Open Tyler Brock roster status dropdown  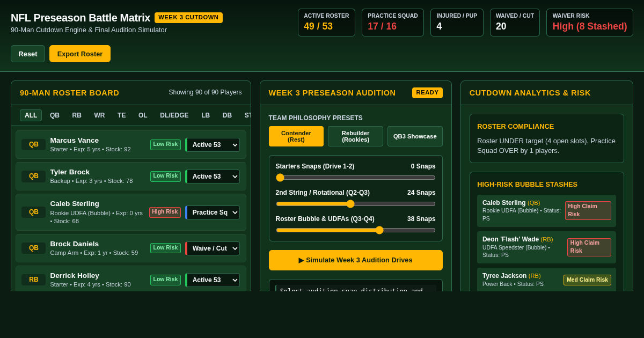point(213,177)
